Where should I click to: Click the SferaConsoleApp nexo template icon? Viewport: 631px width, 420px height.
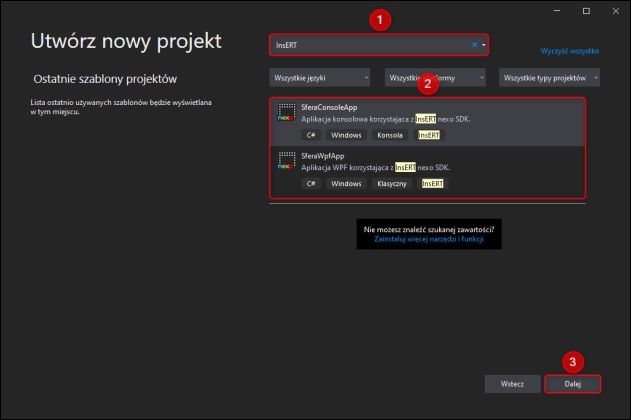click(x=287, y=112)
